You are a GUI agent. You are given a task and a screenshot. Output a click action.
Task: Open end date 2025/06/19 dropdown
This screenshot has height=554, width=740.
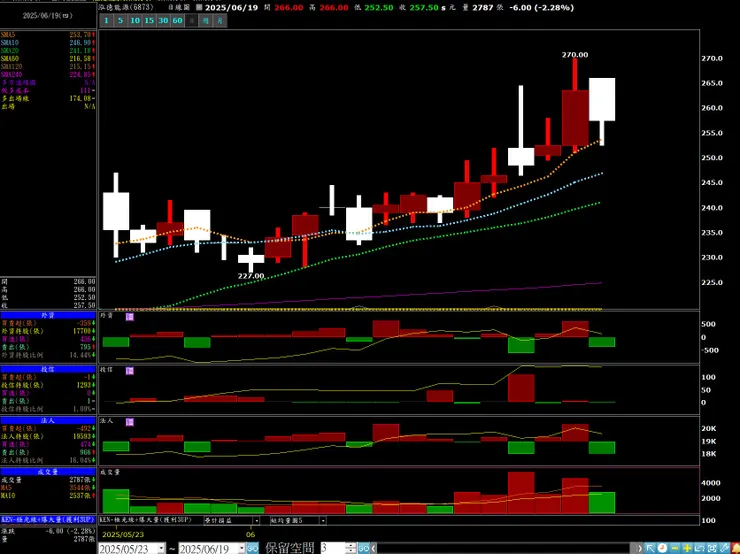point(241,548)
